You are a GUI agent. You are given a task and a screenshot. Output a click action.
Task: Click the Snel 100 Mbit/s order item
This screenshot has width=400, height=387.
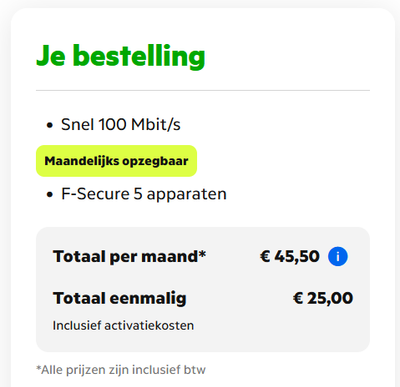click(120, 125)
